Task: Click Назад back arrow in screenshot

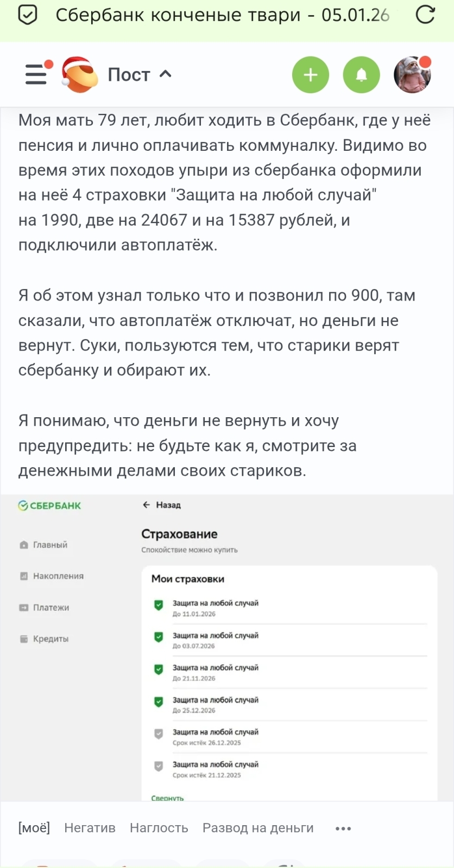Action: (161, 505)
